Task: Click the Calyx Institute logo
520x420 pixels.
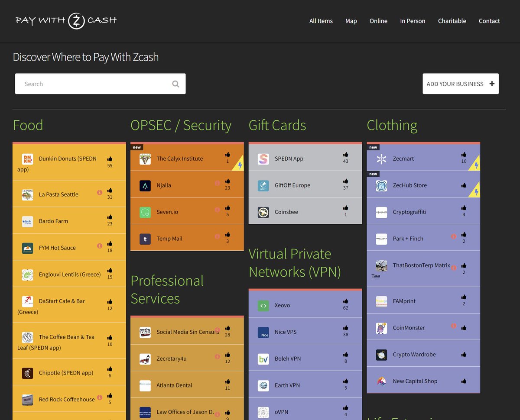Action: 145,159
